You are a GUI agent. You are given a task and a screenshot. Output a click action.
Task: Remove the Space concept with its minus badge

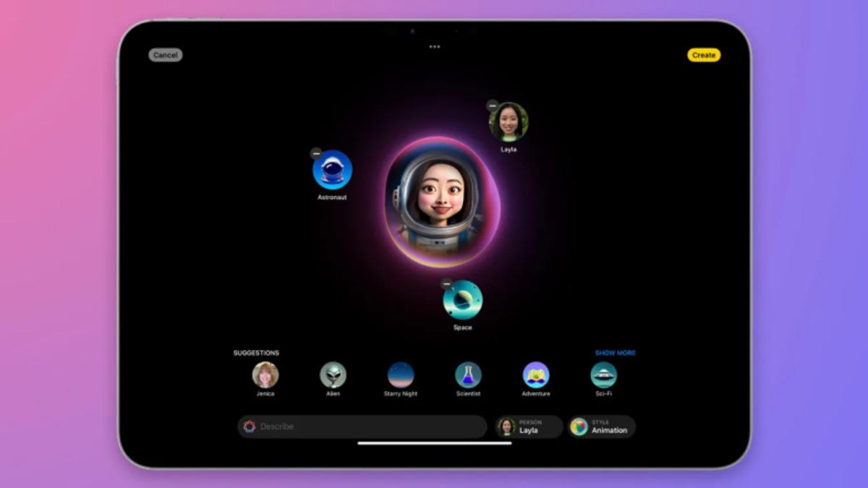click(445, 283)
